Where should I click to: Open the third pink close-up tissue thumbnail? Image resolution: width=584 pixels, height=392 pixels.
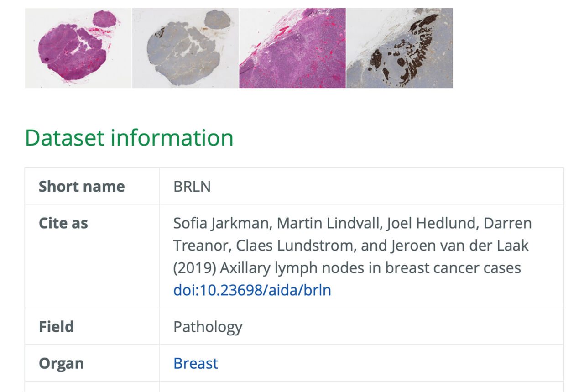point(292,48)
